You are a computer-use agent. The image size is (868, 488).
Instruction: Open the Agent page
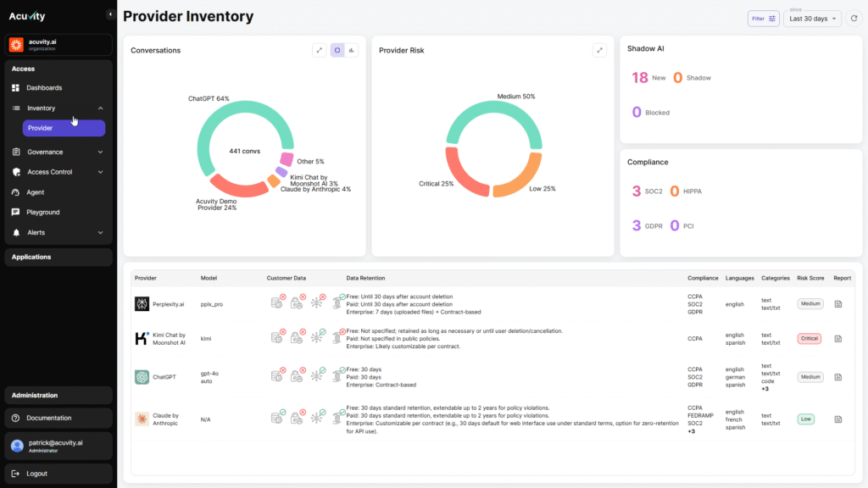pos(58,192)
